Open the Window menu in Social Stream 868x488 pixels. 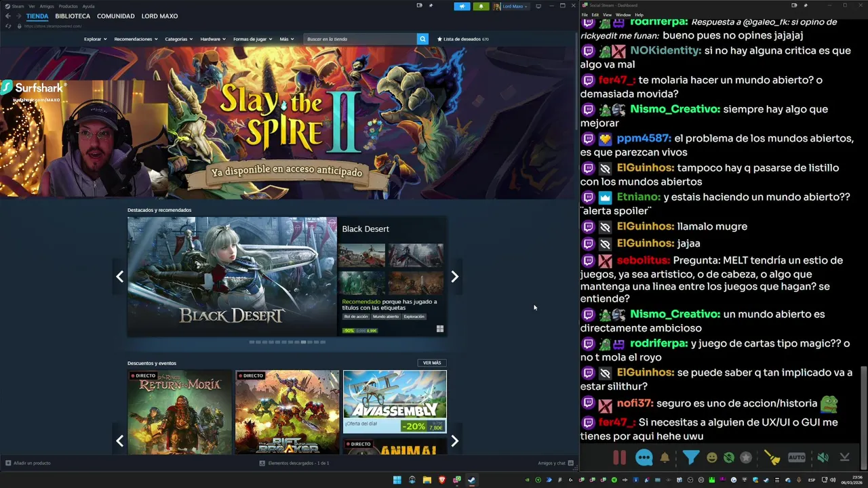click(x=623, y=14)
